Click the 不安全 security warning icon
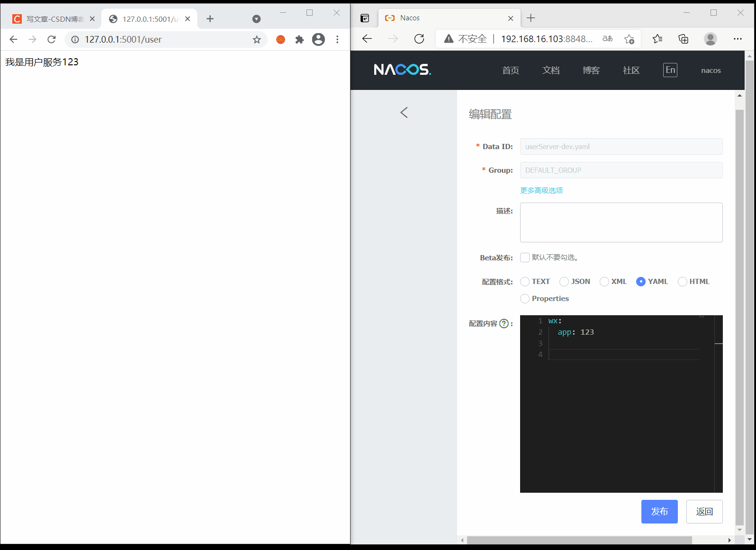 449,39
